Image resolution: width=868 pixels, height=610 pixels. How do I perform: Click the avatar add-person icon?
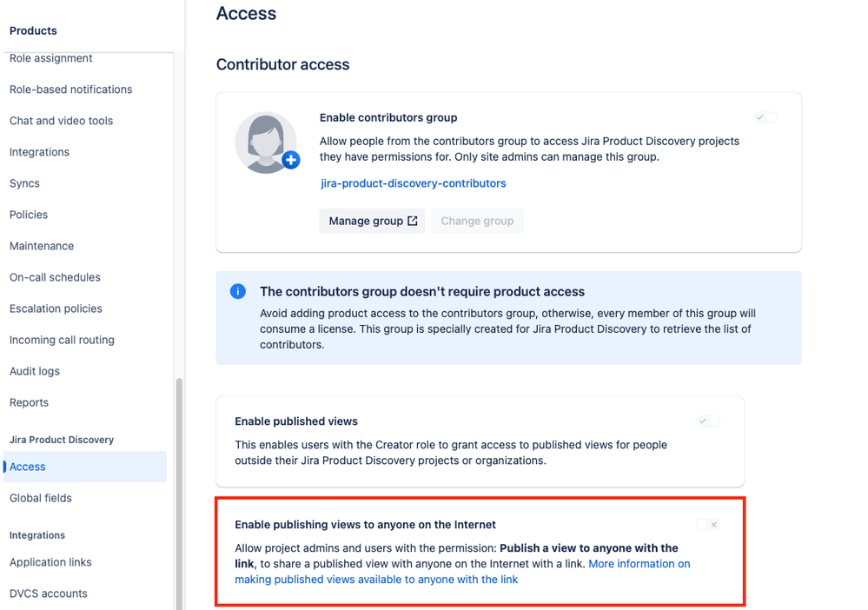pyautogui.click(x=289, y=160)
